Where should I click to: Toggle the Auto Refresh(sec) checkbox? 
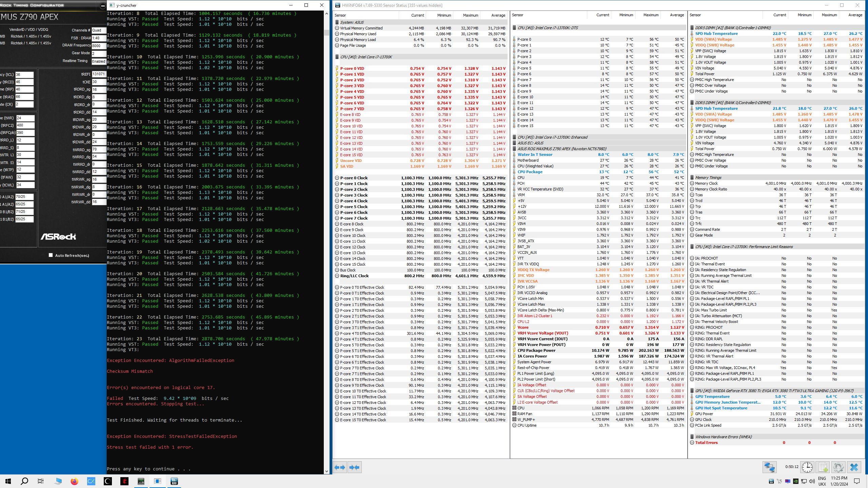(51, 255)
